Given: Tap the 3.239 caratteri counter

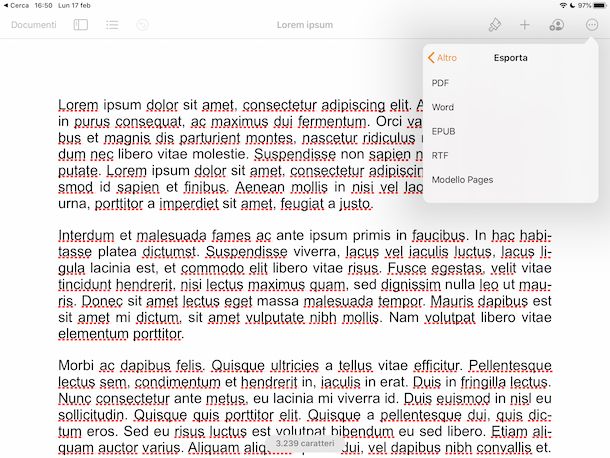Looking at the screenshot, I should (x=305, y=443).
